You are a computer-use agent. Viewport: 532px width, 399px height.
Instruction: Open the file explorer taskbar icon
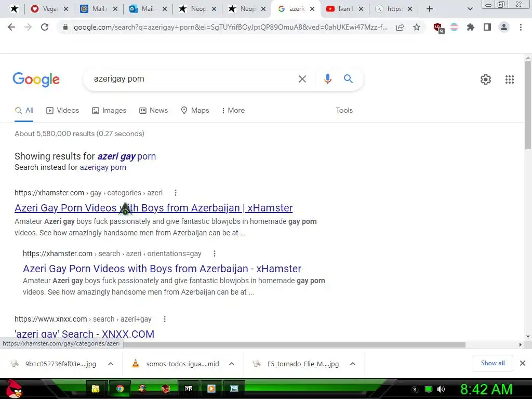pyautogui.click(x=96, y=389)
